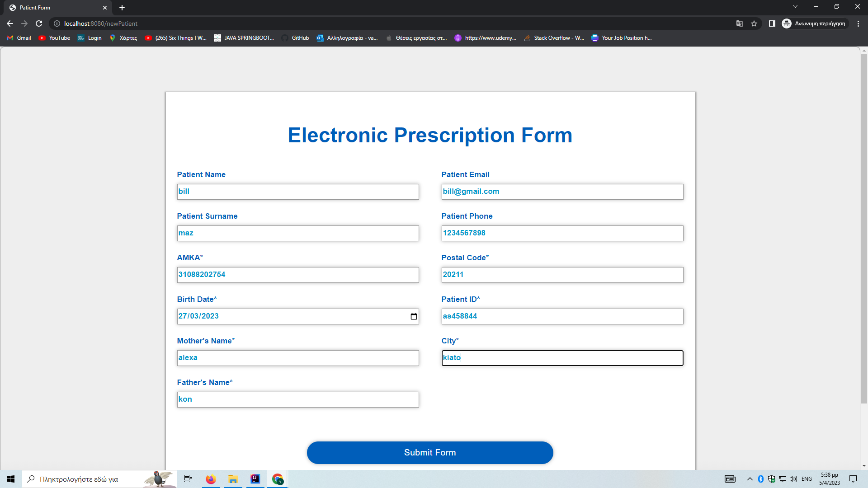Open the GitHub bookmark
This screenshot has height=488, width=868.
(x=295, y=38)
